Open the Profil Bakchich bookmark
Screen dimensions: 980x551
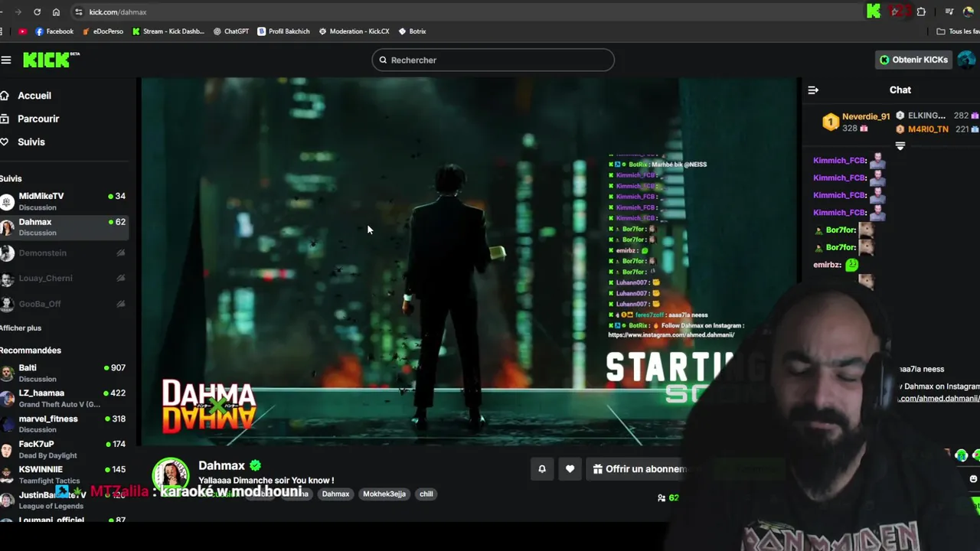(x=284, y=31)
